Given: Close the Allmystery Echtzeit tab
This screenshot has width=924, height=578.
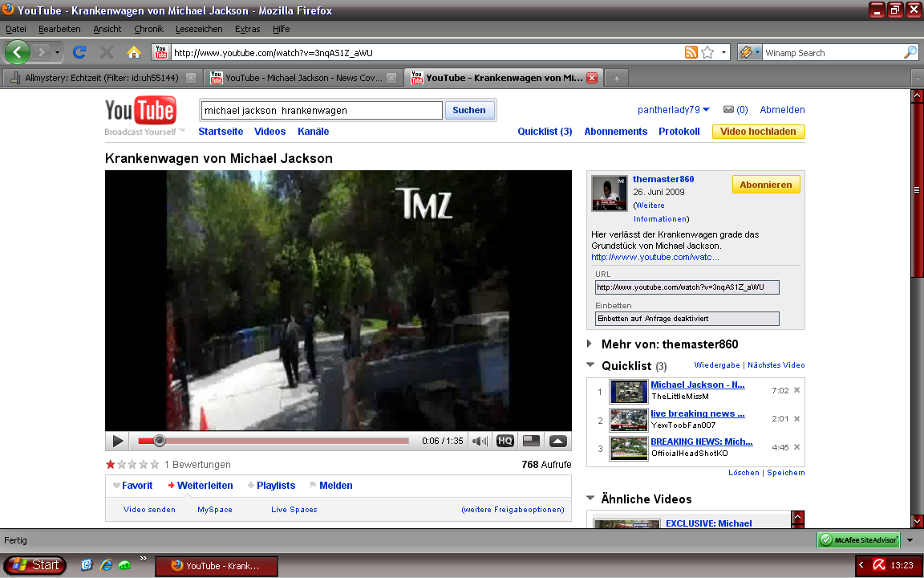Looking at the screenshot, I should [x=190, y=78].
